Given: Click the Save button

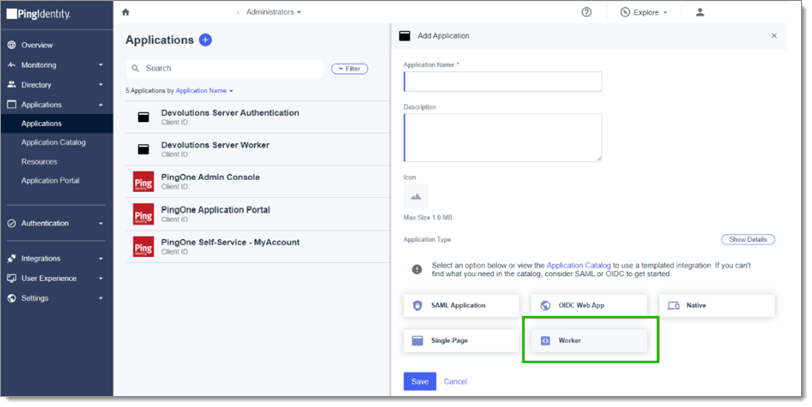Looking at the screenshot, I should coord(420,382).
